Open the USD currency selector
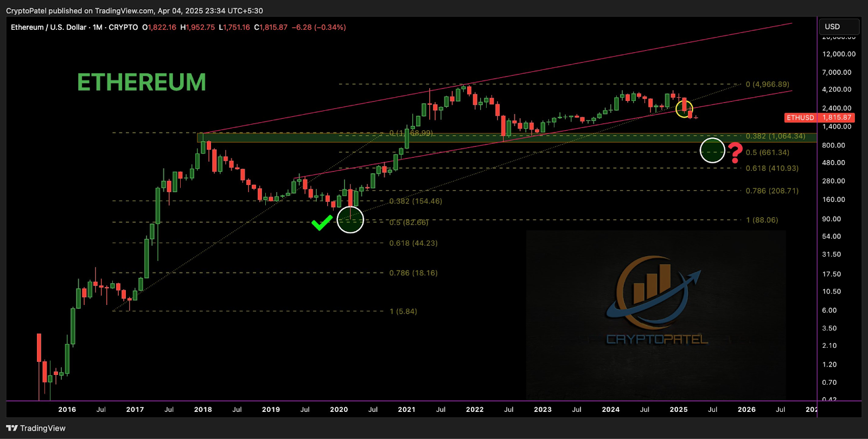The height and width of the screenshot is (439, 868). pyautogui.click(x=839, y=27)
